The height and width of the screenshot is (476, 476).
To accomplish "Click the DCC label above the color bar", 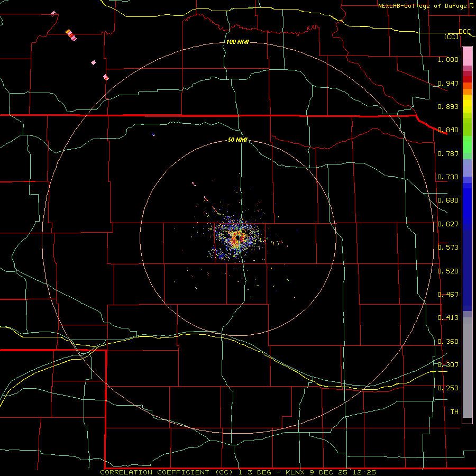I will coord(464,31).
